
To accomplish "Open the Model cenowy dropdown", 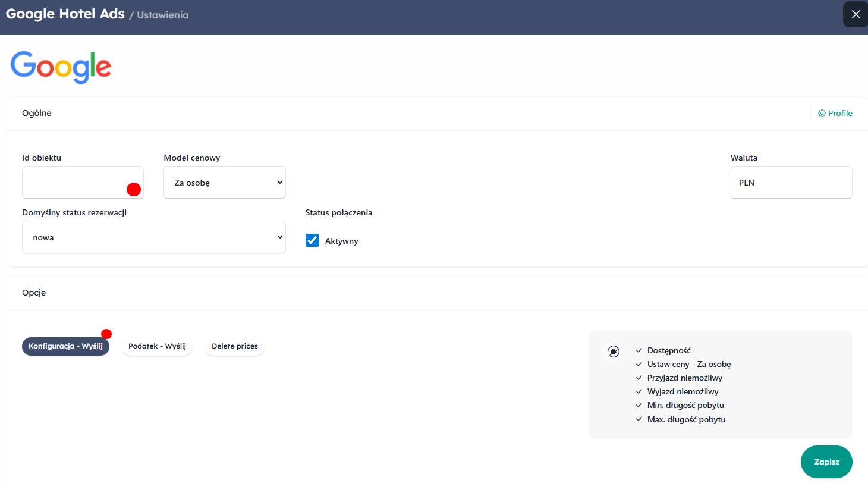I will [x=225, y=183].
